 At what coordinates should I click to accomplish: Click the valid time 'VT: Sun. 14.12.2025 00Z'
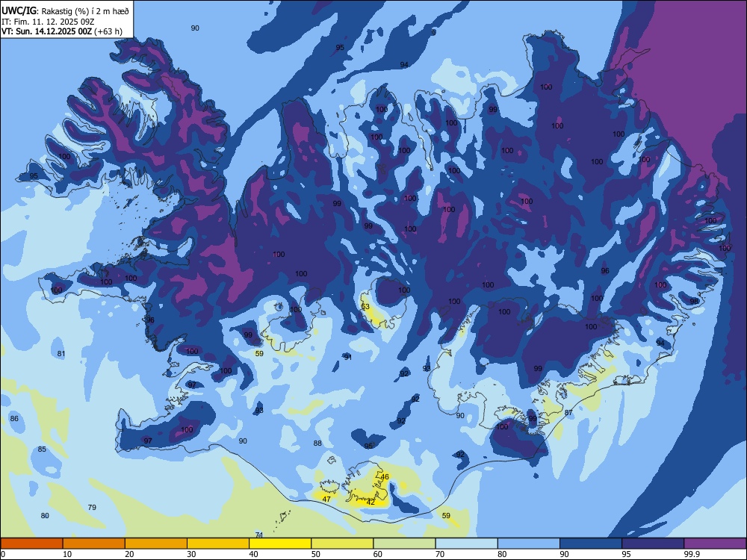47,31
